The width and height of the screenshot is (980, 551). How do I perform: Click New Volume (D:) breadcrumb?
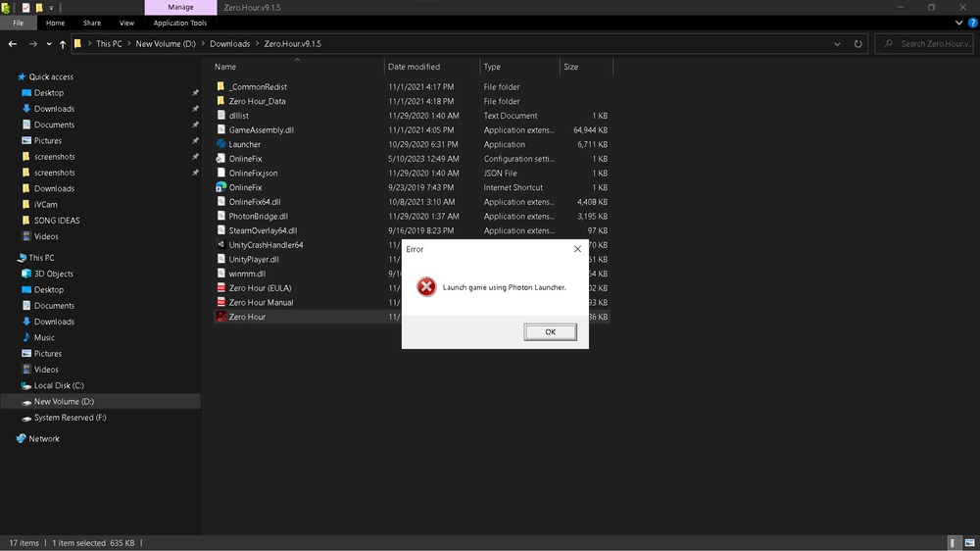[166, 44]
